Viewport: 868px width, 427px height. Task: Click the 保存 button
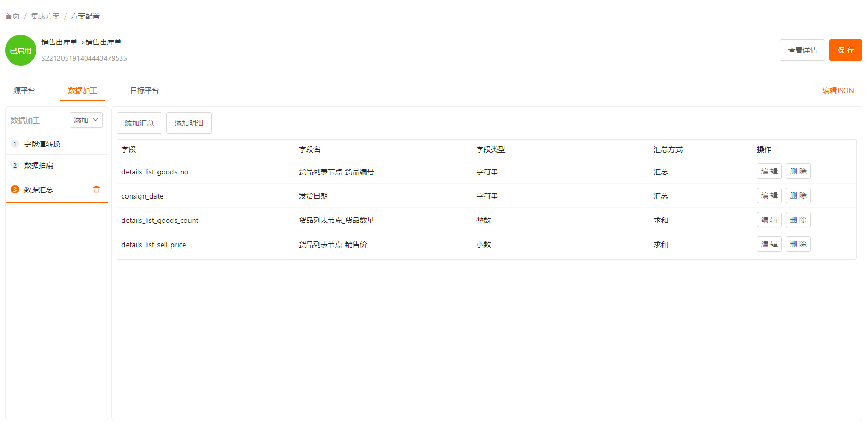coord(845,50)
